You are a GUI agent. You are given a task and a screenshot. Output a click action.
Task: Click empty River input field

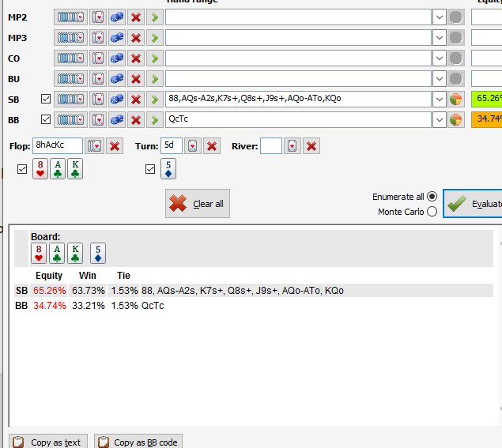pos(271,146)
